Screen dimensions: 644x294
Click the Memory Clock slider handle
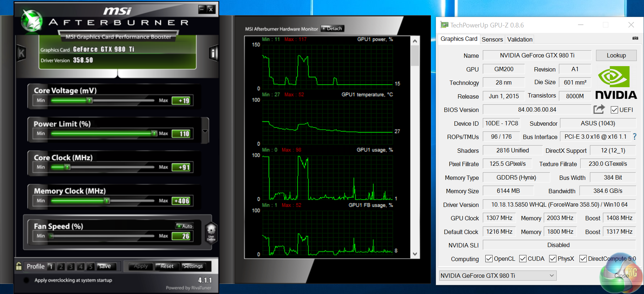tap(107, 200)
